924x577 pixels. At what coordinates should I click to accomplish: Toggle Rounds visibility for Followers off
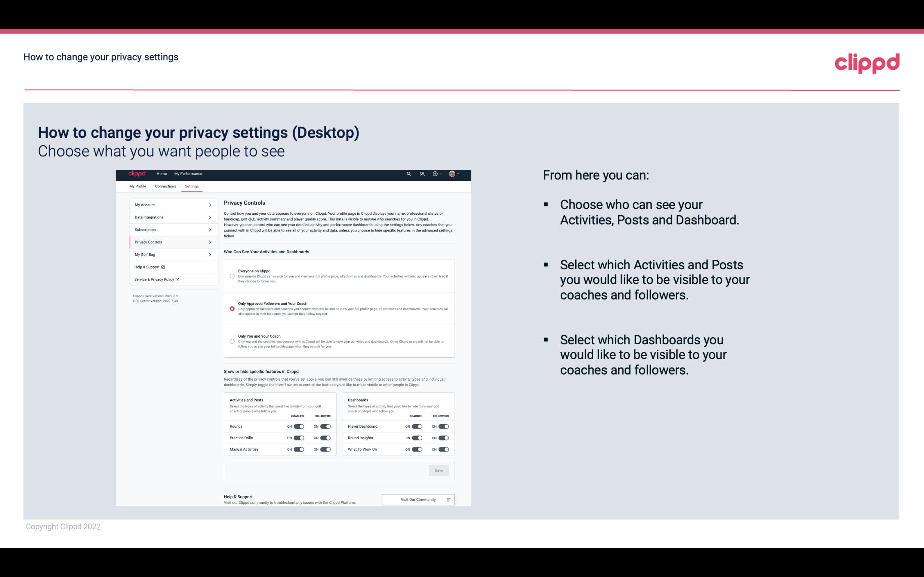[x=325, y=426]
